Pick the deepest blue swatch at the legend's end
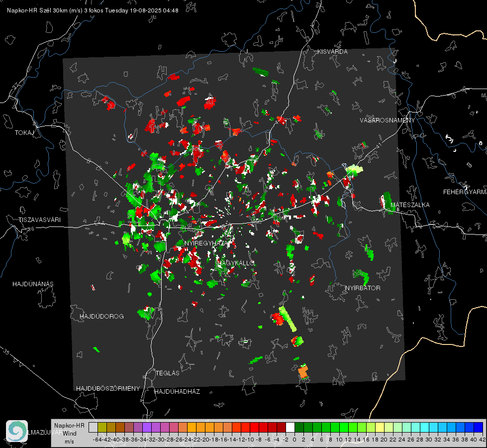 (479, 427)
